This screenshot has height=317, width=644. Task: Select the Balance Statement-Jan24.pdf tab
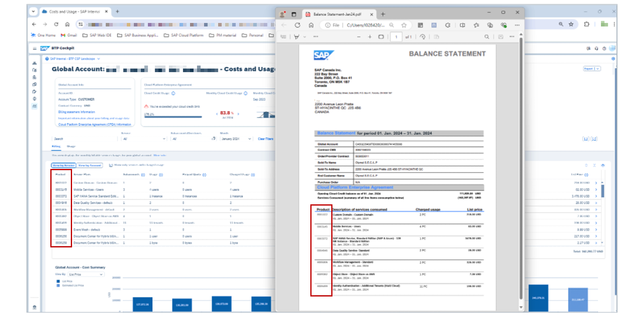click(339, 14)
